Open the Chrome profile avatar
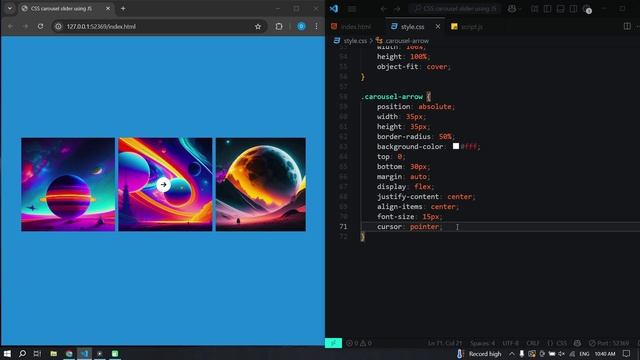This screenshot has height=360, width=640. coord(301,26)
